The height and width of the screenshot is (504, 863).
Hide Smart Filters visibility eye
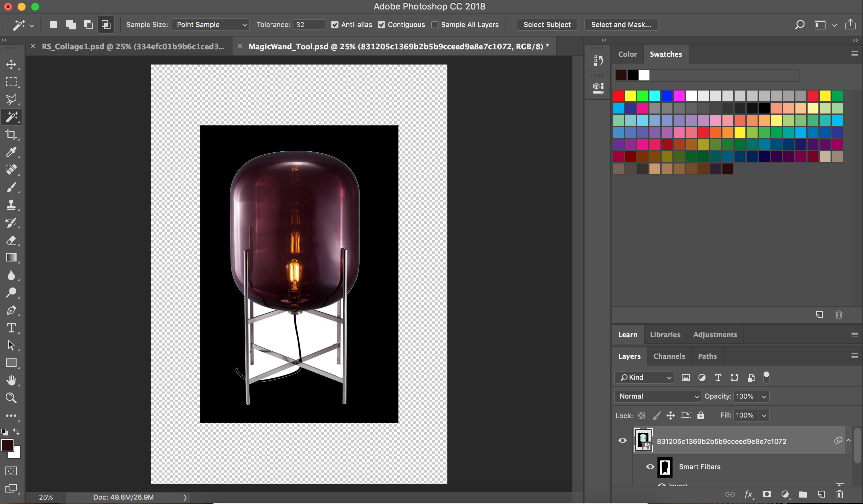click(x=650, y=467)
